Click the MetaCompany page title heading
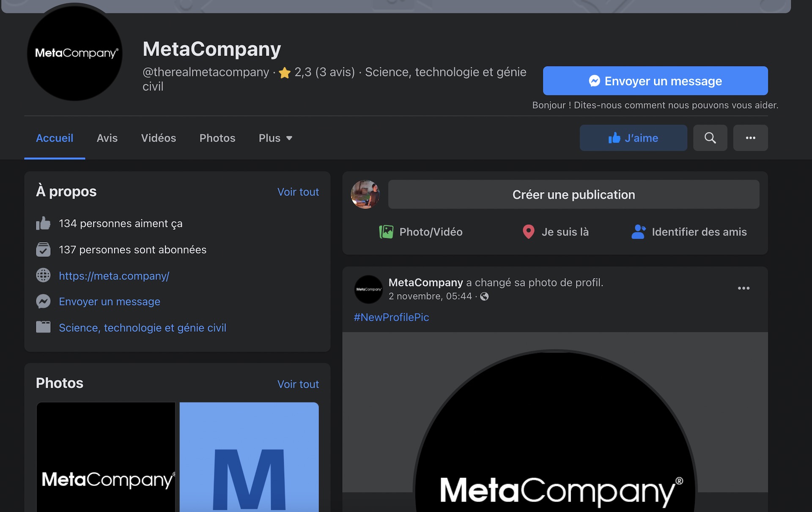Image resolution: width=812 pixels, height=512 pixels. click(212, 49)
